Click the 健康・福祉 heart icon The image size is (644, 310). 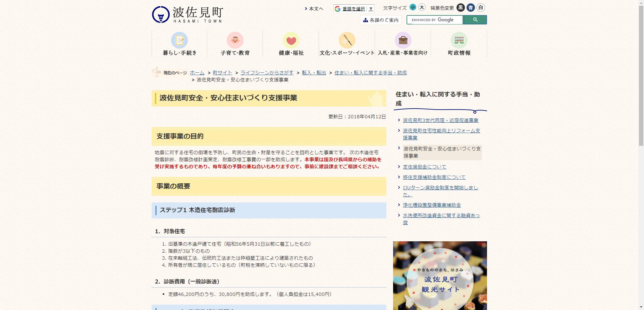(x=291, y=41)
